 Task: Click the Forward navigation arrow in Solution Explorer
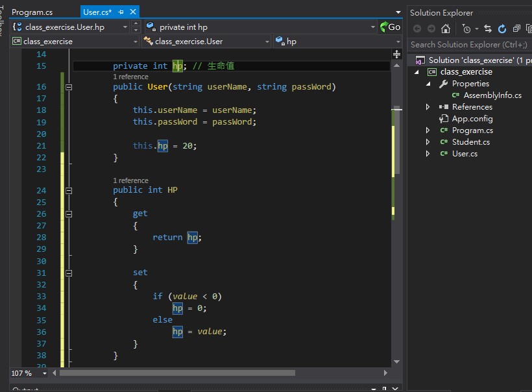(431, 29)
